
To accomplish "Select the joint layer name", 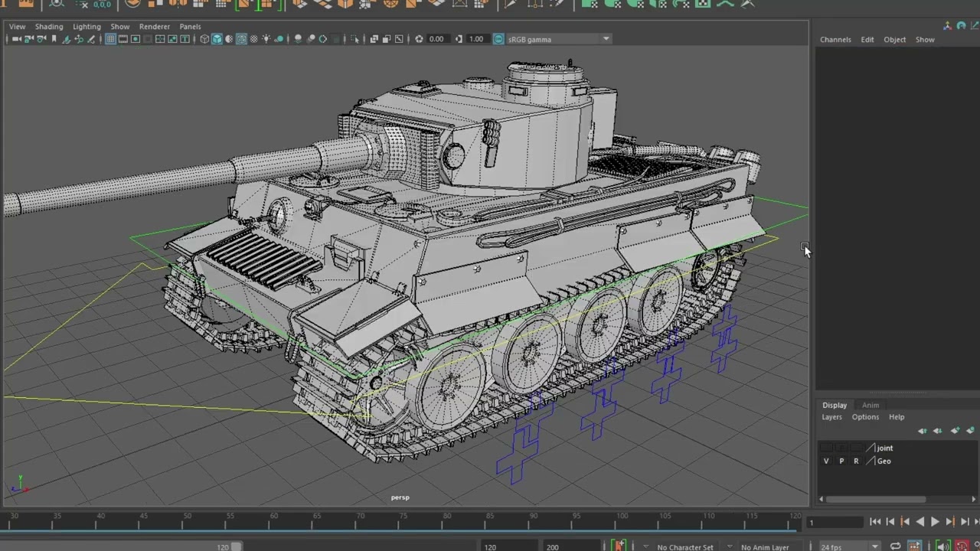I will (885, 448).
